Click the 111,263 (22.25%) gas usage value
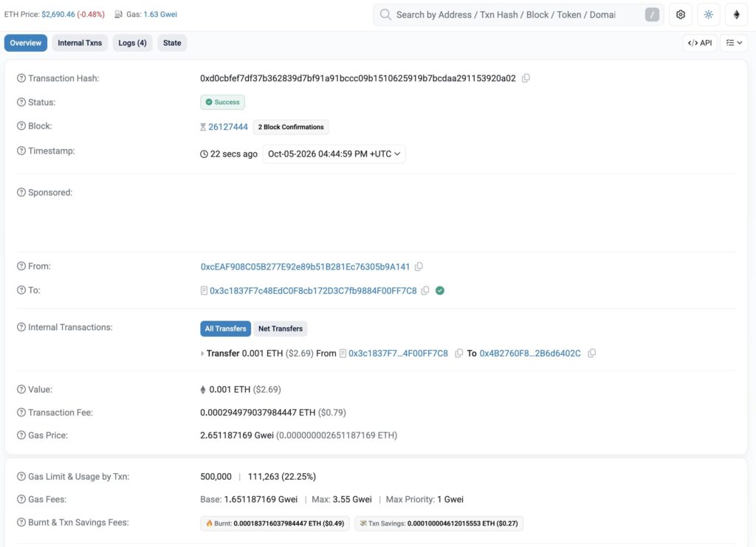Image resolution: width=756 pixels, height=547 pixels. coord(281,477)
